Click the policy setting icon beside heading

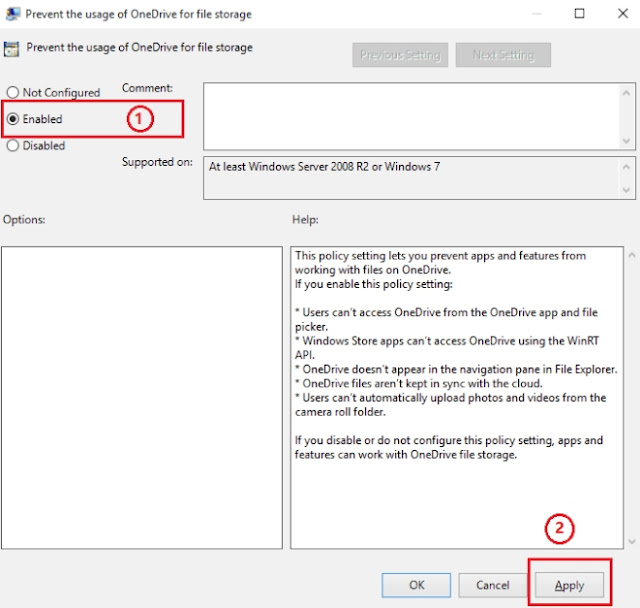[11, 49]
